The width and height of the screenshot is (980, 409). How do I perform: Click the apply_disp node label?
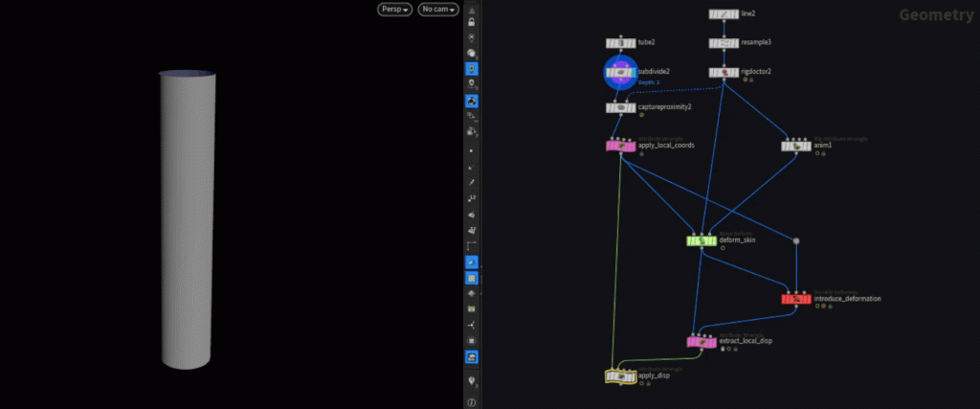point(652,375)
